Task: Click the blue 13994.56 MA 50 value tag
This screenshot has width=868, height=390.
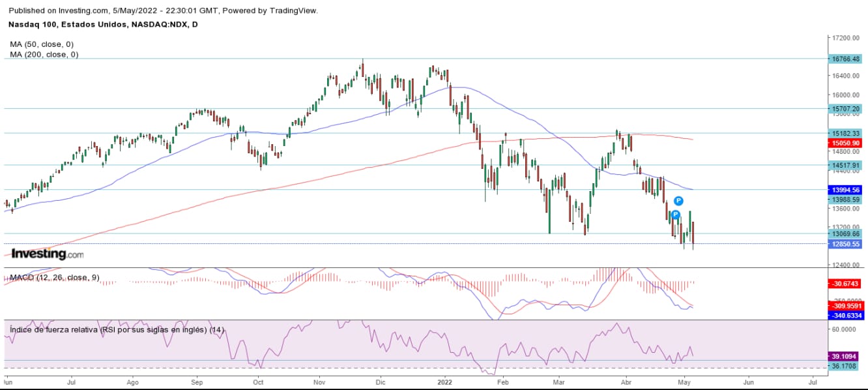Action: [x=845, y=189]
